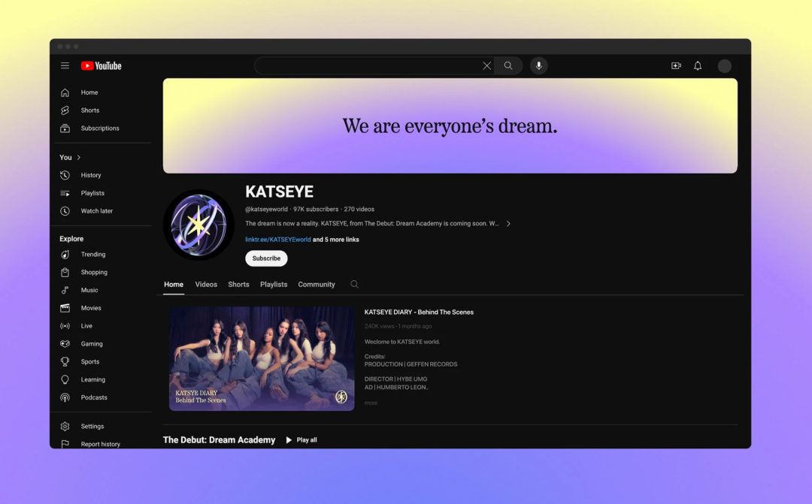Click the Shopping bag icon
Viewport: 812px width, 504px height.
(x=65, y=272)
